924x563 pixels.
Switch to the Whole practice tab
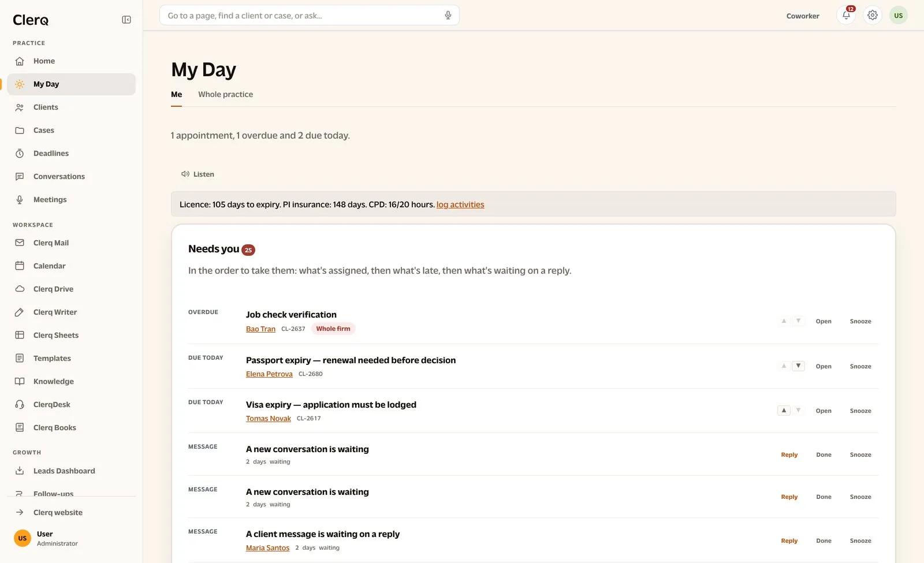[225, 95]
